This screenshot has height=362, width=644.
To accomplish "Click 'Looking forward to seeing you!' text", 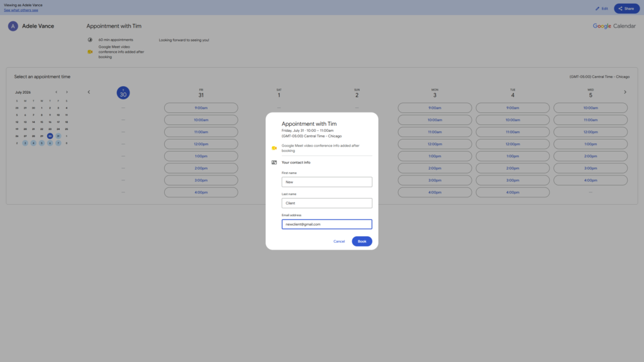I will (184, 40).
